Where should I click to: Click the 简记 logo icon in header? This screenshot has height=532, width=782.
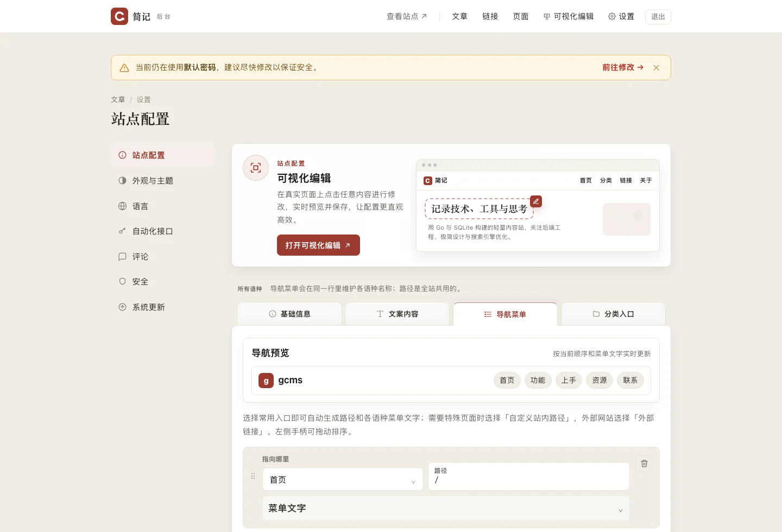(x=119, y=16)
